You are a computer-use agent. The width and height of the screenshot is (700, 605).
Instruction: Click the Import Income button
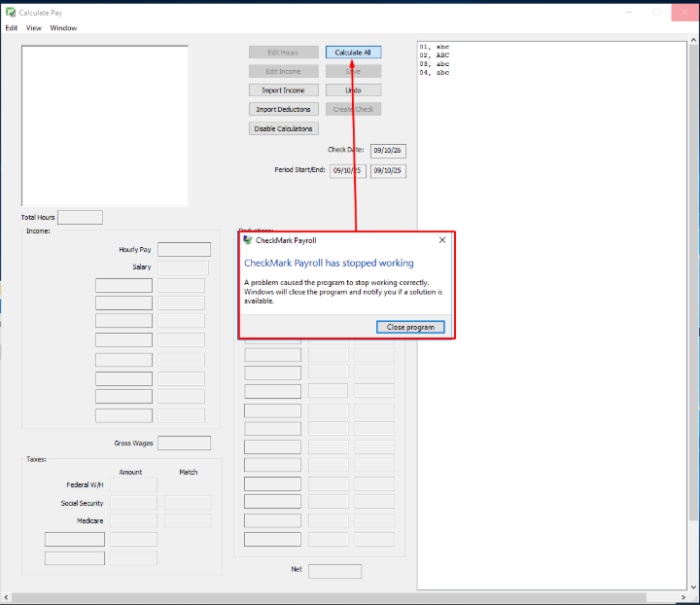[284, 90]
